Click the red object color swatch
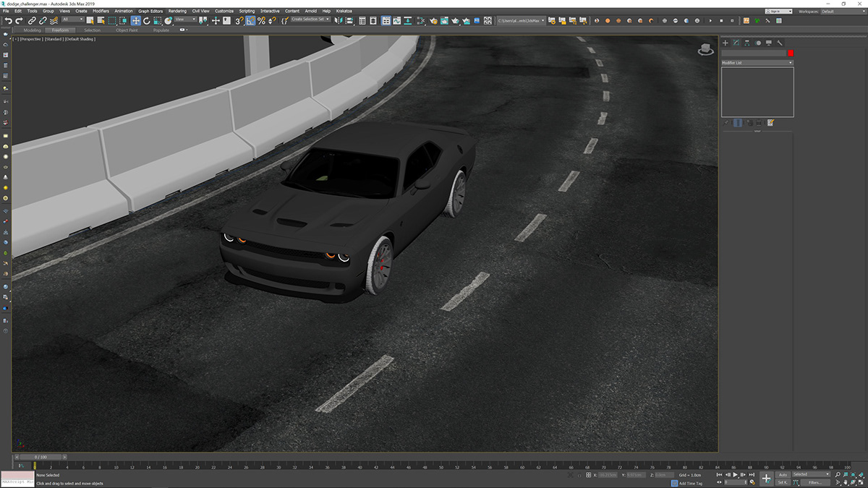Viewport: 868px width, 488px height. (x=791, y=53)
